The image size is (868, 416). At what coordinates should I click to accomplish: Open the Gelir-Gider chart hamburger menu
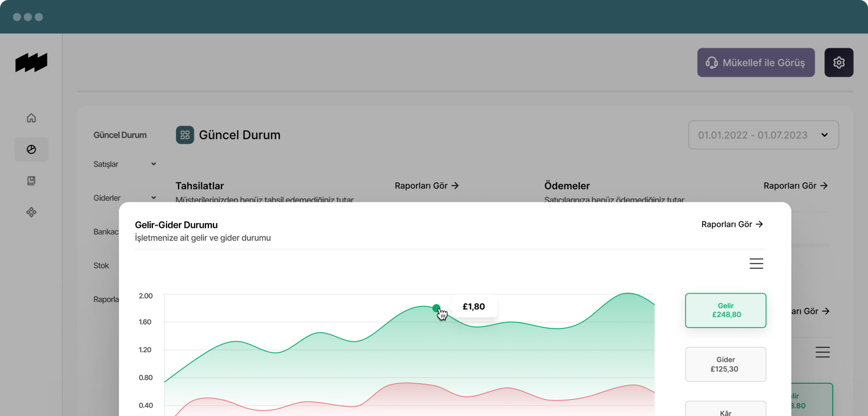click(756, 264)
